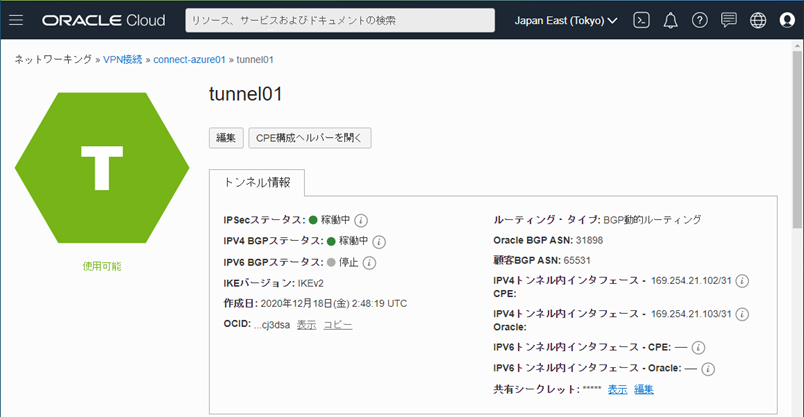Open the user profile menu
The height and width of the screenshot is (417, 804).
tap(787, 20)
